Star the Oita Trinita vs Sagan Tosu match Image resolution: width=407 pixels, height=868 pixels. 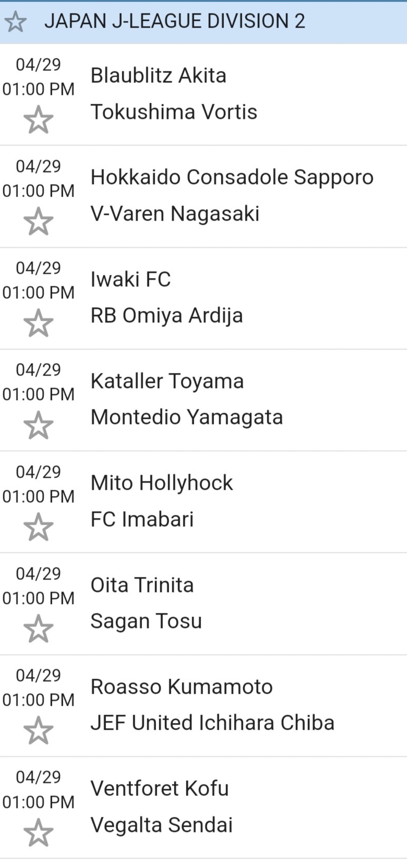click(x=39, y=629)
